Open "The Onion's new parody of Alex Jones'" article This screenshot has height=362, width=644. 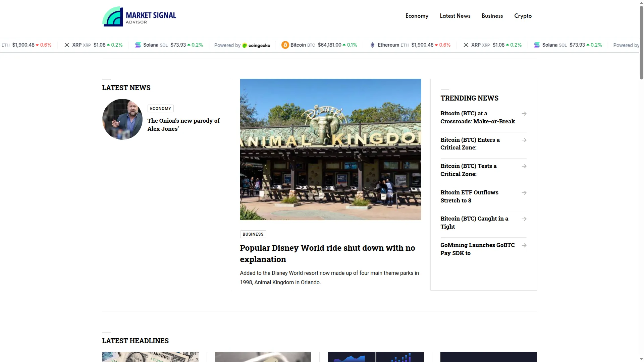click(x=183, y=125)
